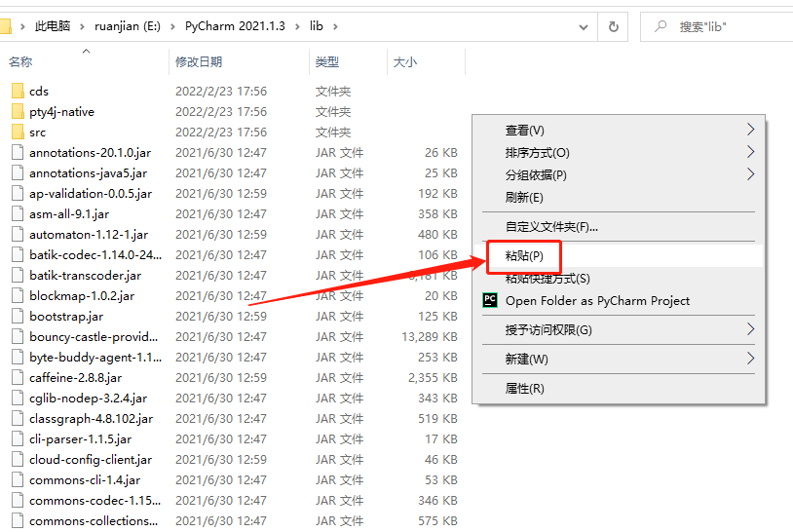Click the folder icon at the address bar start
Image resolution: width=793 pixels, height=532 pixels.
5,26
